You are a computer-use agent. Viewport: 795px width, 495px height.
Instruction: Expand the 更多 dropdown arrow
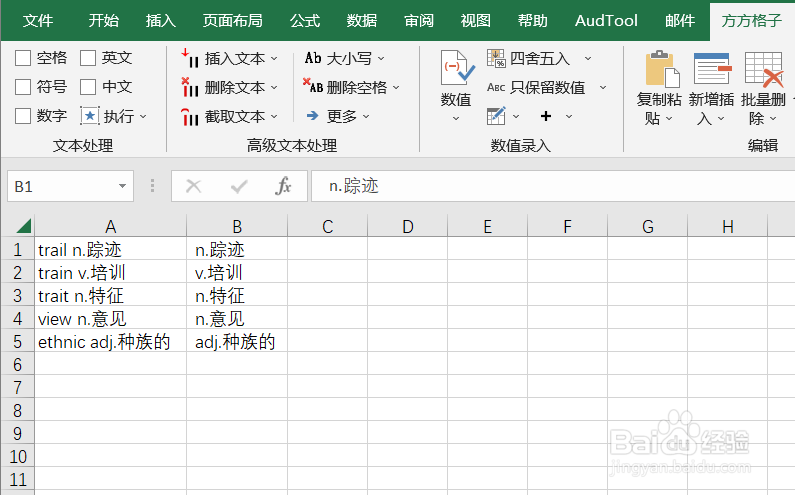pyautogui.click(x=366, y=117)
